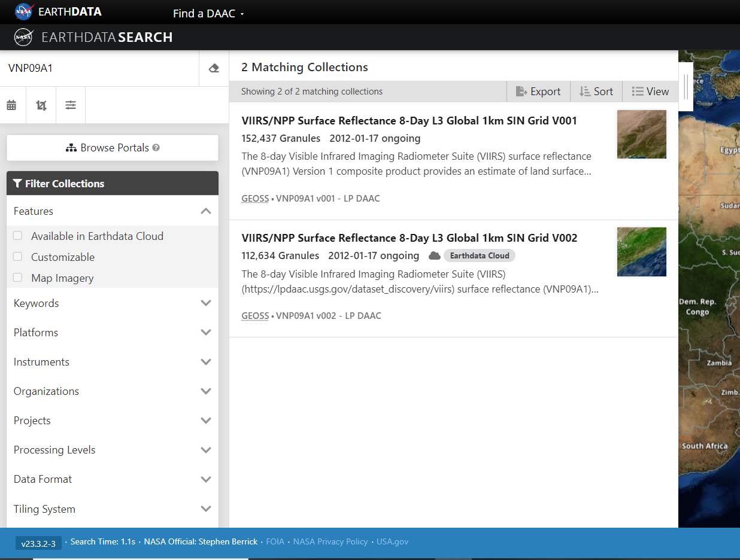Screen dimensions: 740x560
Task: Click the Earthdata Cloud badge on V002
Action: click(479, 255)
